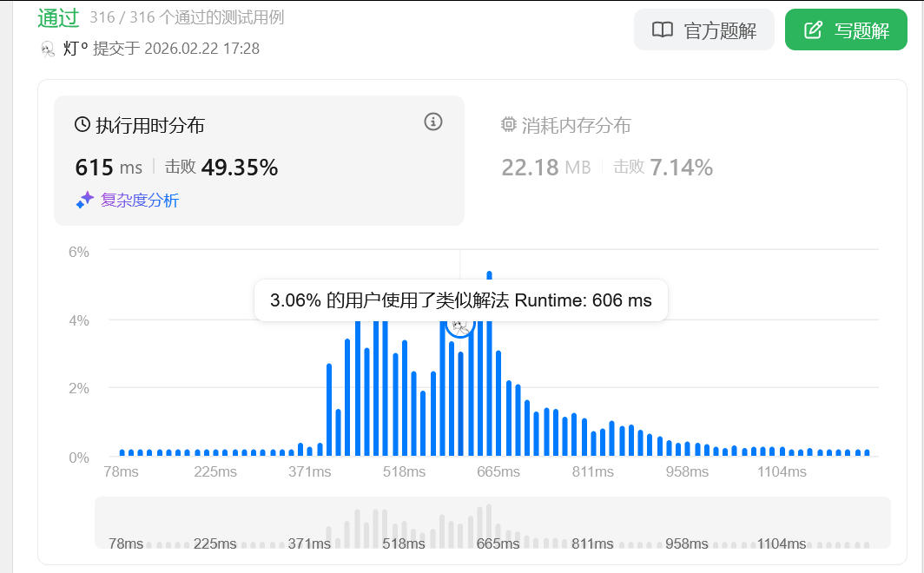Click the sparkle icon next to 复杂度分析
Image resolution: width=924 pixels, height=573 pixels.
(x=85, y=200)
